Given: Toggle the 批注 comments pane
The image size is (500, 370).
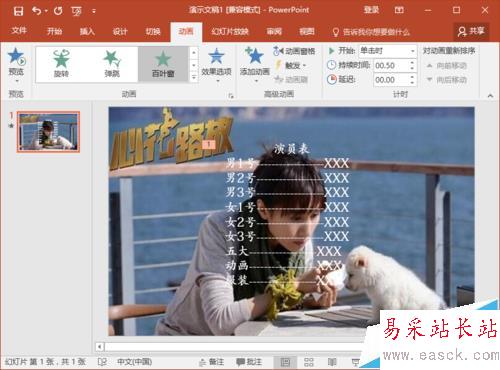Looking at the screenshot, I should (x=249, y=362).
